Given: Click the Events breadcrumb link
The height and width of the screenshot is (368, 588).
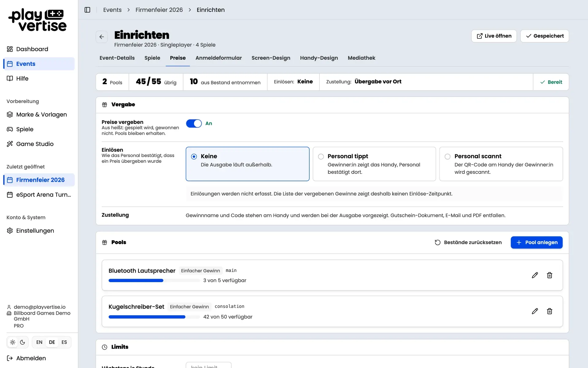Looking at the screenshot, I should coord(112,10).
